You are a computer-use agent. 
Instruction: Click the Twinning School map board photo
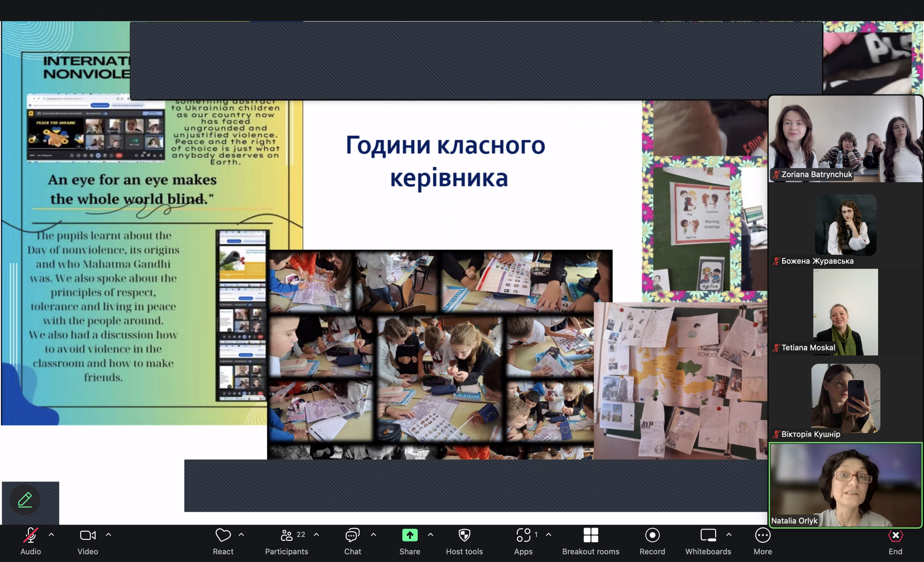tap(680, 380)
